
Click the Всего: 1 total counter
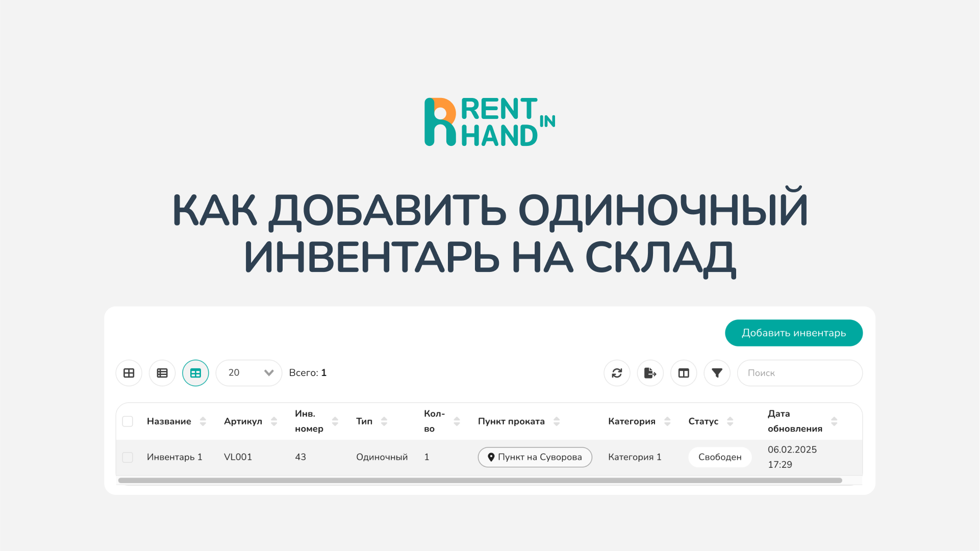coord(308,373)
